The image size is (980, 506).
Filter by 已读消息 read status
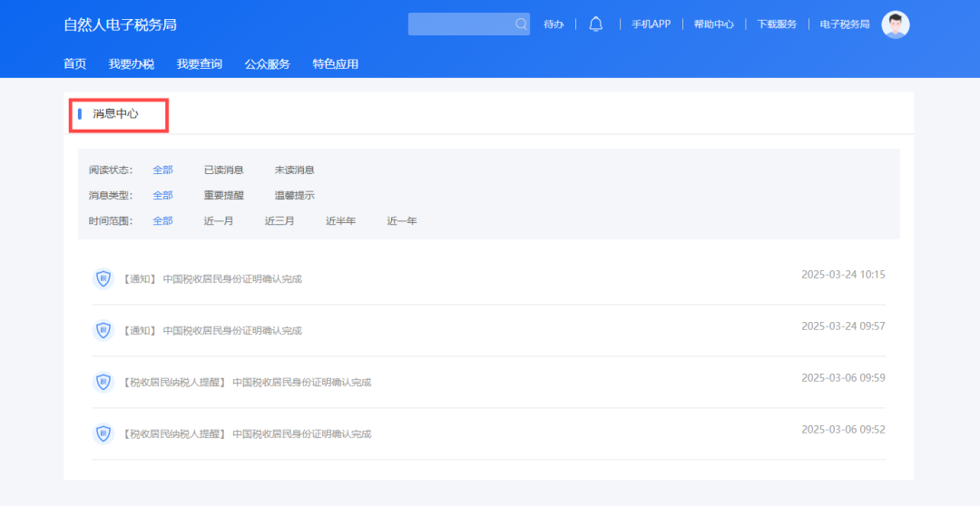coord(223,170)
